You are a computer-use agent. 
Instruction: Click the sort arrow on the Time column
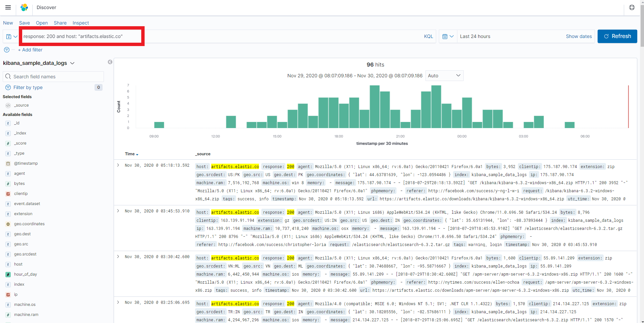[138, 154]
